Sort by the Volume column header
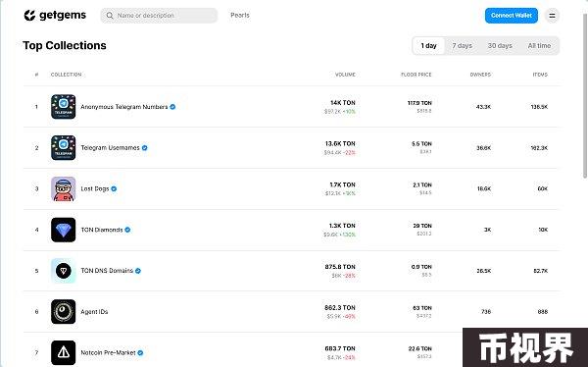This screenshot has height=367, width=588. [x=345, y=75]
